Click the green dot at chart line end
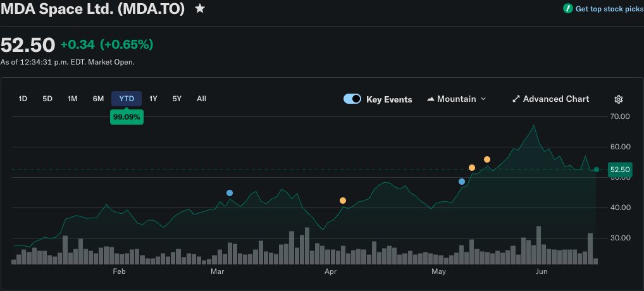Viewport: 644px width, 291px height. (597, 170)
